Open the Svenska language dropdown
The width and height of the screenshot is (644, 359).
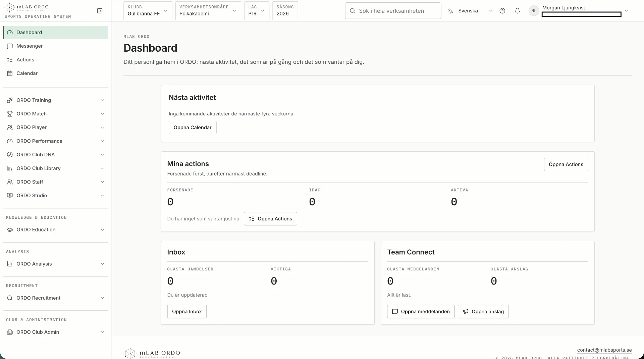click(x=470, y=11)
